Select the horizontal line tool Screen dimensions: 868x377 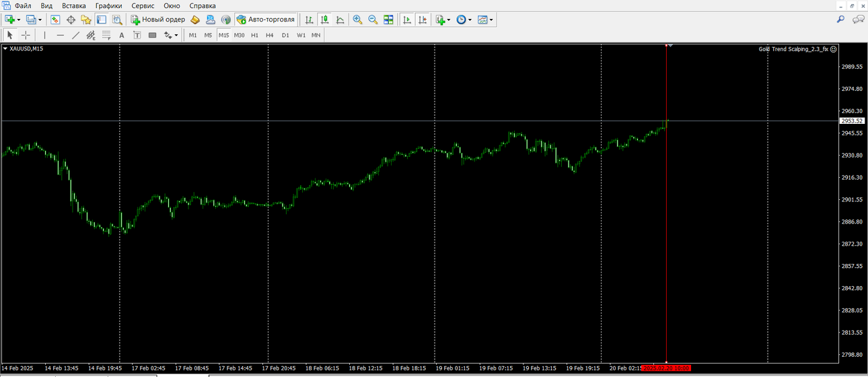(x=60, y=35)
